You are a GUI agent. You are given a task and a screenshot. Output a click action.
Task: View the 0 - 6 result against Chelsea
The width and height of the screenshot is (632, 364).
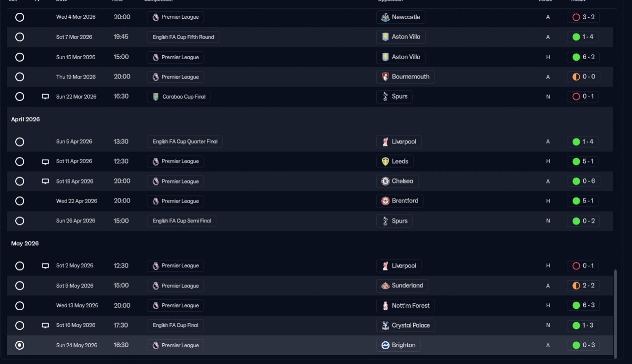click(583, 181)
